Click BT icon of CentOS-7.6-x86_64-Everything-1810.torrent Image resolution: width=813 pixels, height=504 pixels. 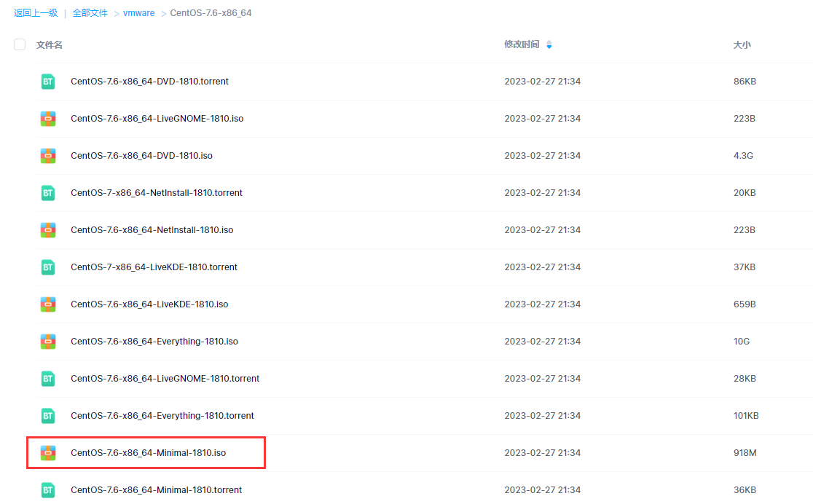tap(48, 416)
